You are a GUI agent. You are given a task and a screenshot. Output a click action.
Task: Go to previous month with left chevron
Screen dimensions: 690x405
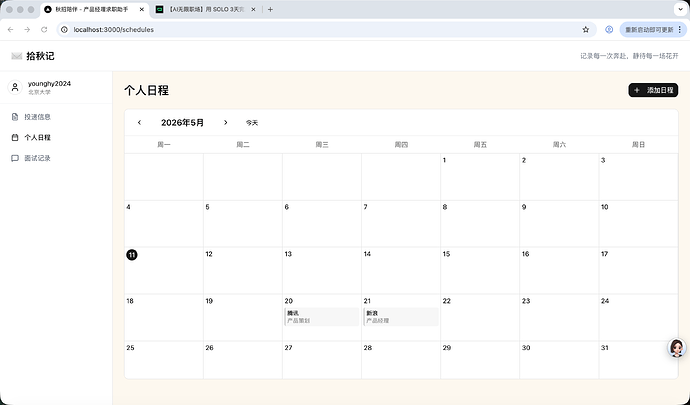[x=139, y=122]
